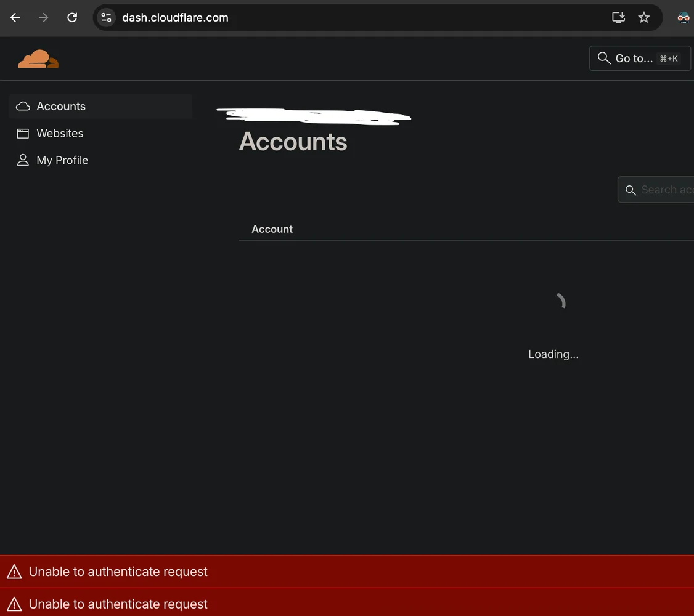Image resolution: width=694 pixels, height=616 pixels.
Task: Select Accounts in the sidebar
Action: pyautogui.click(x=100, y=106)
